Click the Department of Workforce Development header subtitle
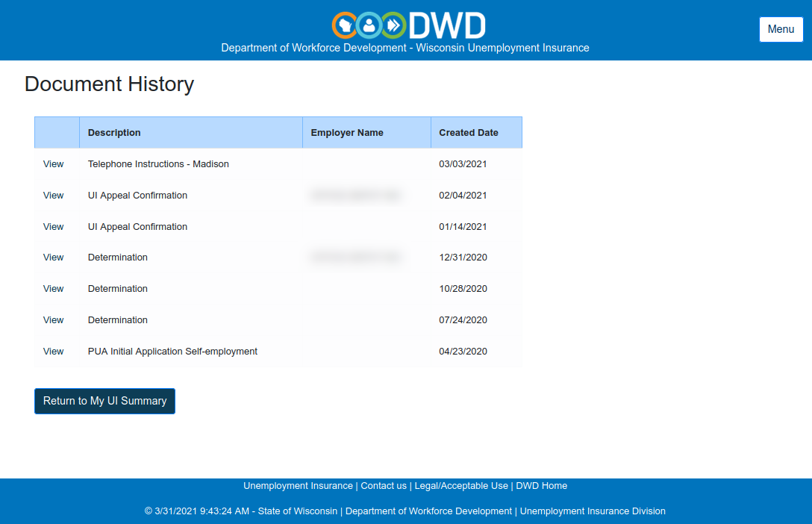The width and height of the screenshot is (812, 524). click(405, 48)
